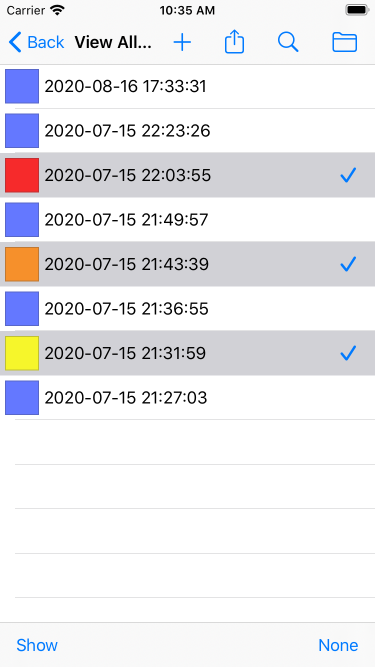The image size is (375, 667).
Task: Uncheck the 2020-07-15 22:03:55 checkmark
Action: coord(348,175)
